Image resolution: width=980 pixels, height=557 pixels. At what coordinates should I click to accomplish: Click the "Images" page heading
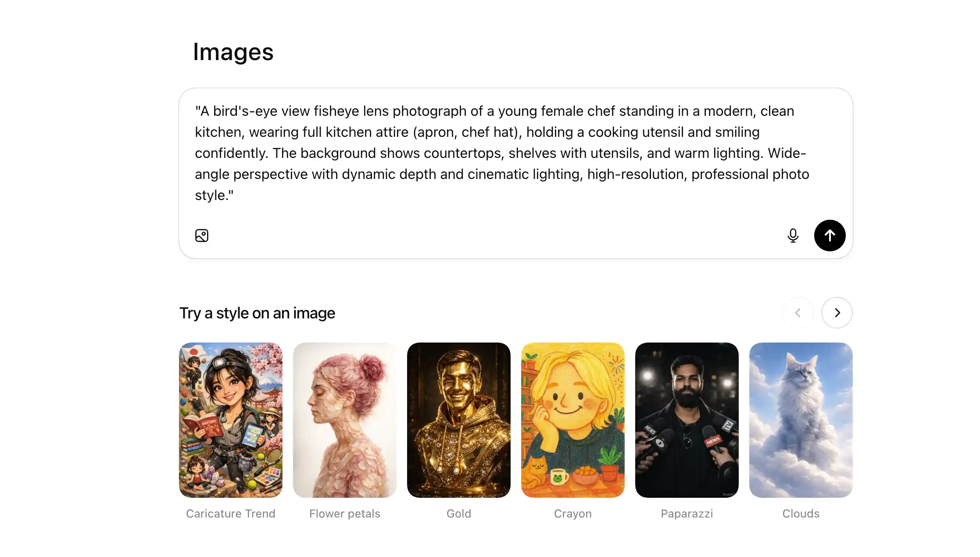tap(233, 52)
